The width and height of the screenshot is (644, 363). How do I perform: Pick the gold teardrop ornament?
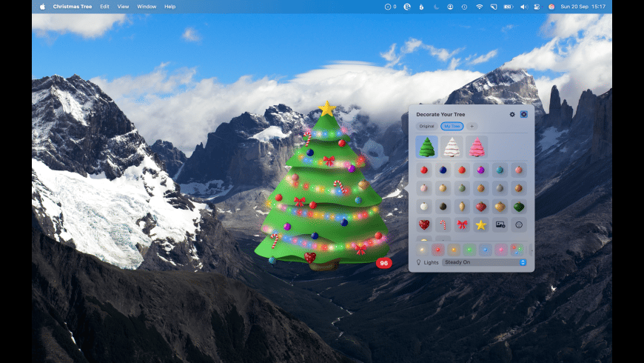pyautogui.click(x=462, y=207)
